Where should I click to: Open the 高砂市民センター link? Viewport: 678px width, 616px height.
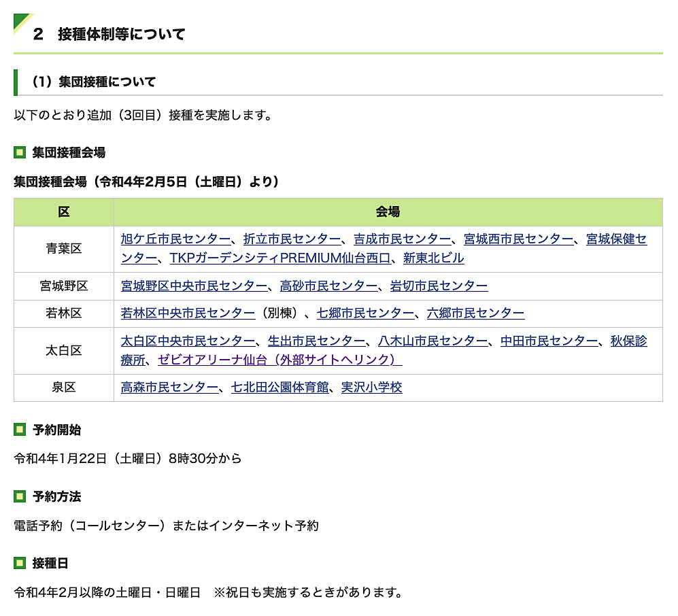pyautogui.click(x=328, y=286)
